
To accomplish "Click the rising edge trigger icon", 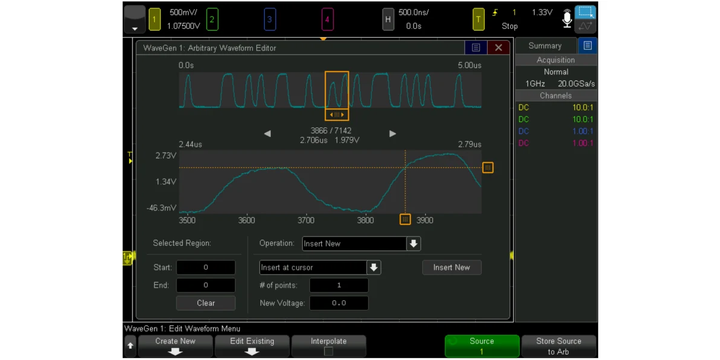I will 495,12.
